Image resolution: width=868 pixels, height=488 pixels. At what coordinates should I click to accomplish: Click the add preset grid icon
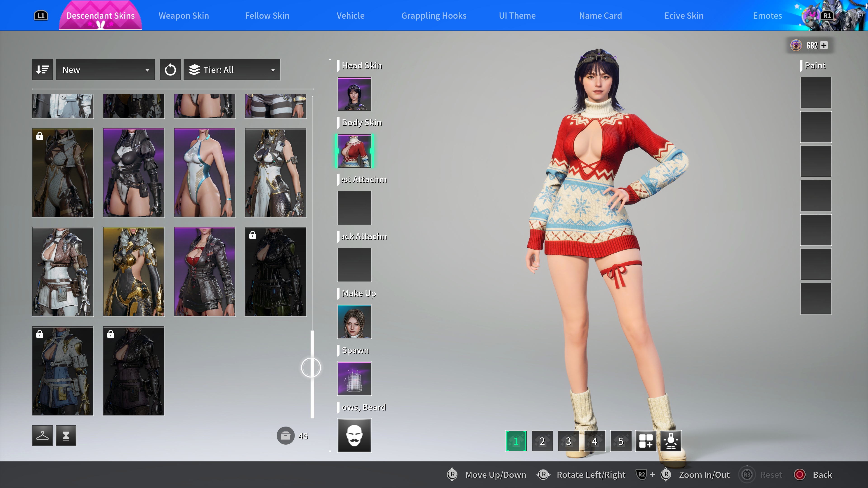646,441
